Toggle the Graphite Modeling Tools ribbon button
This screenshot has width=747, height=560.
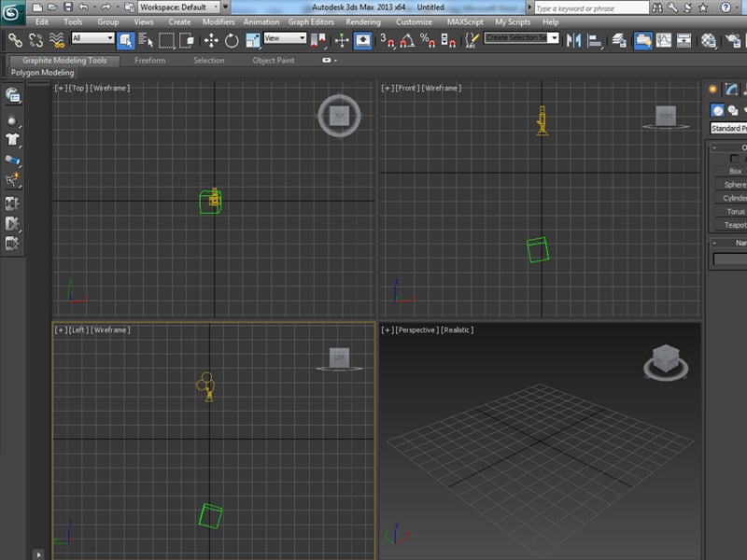click(642, 40)
